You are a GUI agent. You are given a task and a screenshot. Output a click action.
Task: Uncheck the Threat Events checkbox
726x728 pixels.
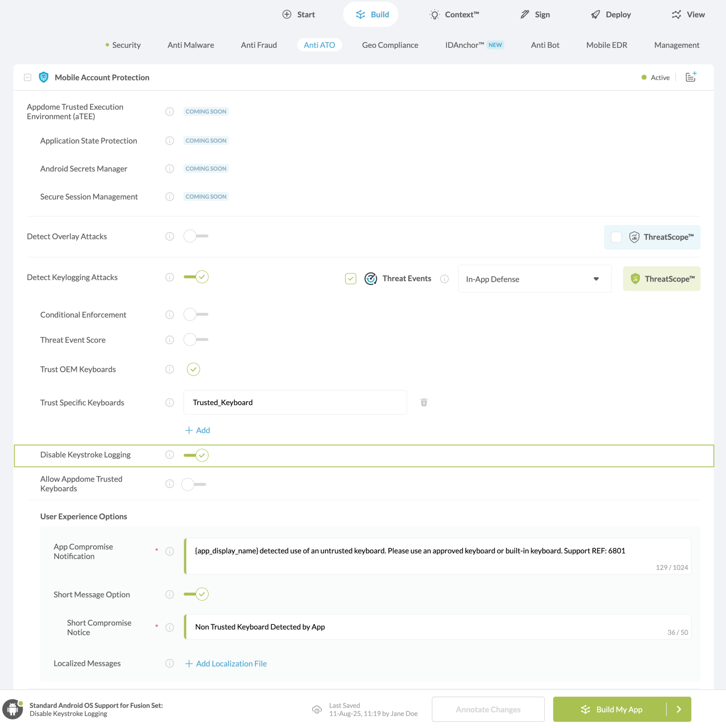[x=350, y=278]
